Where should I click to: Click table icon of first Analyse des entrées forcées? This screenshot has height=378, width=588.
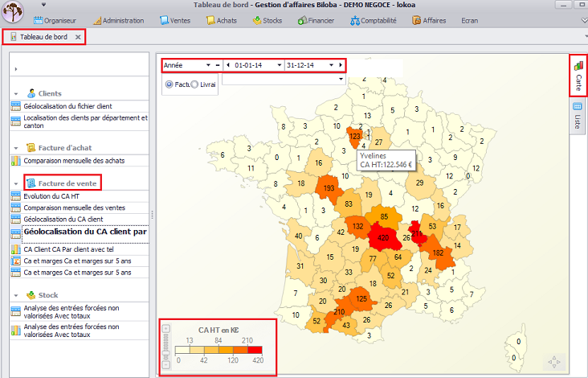tap(16, 311)
